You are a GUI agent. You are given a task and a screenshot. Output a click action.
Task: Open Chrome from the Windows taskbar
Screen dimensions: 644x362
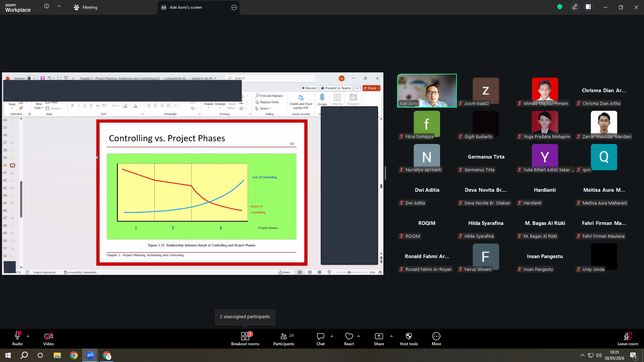pos(74,355)
